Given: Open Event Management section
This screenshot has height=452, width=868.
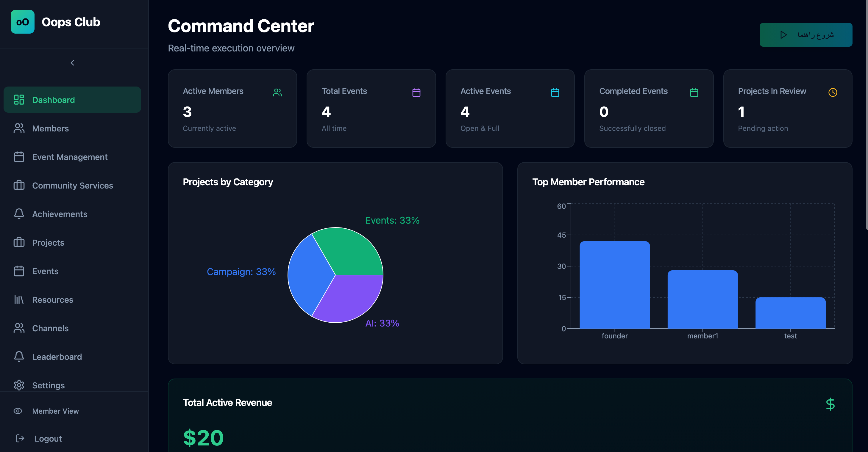Looking at the screenshot, I should (72, 157).
